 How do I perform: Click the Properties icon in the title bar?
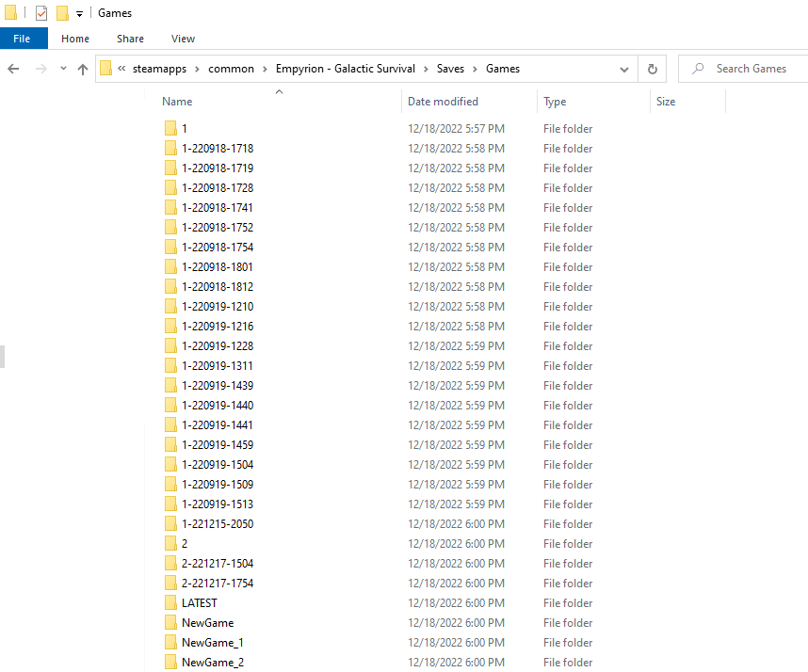pyautogui.click(x=41, y=13)
